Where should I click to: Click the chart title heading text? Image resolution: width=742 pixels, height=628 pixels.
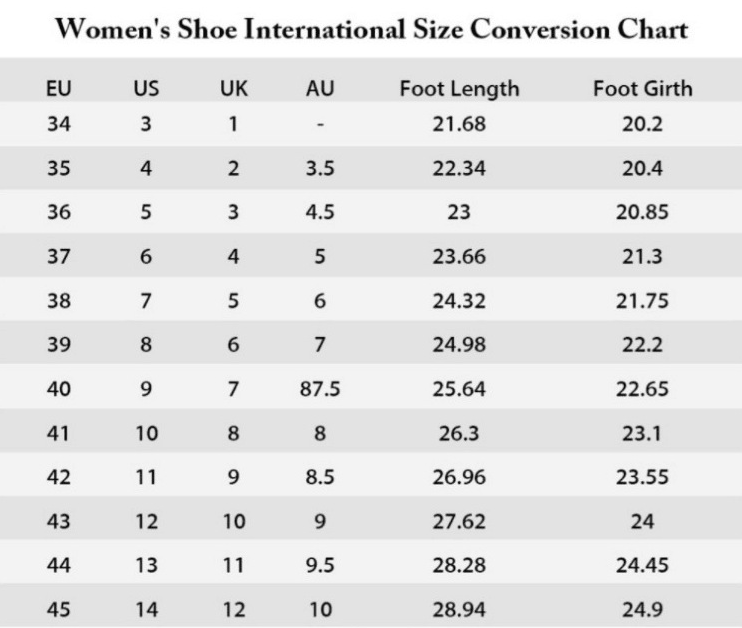click(371, 29)
